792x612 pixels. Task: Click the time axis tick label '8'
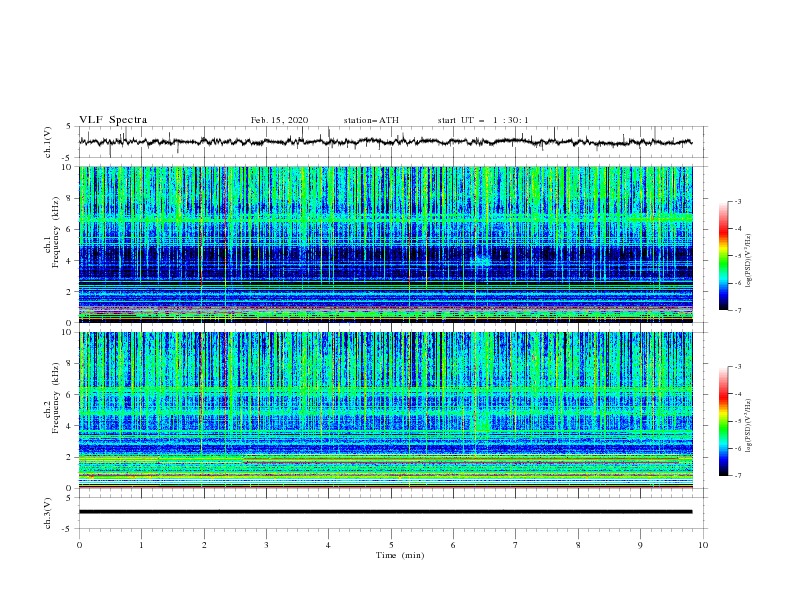578,545
